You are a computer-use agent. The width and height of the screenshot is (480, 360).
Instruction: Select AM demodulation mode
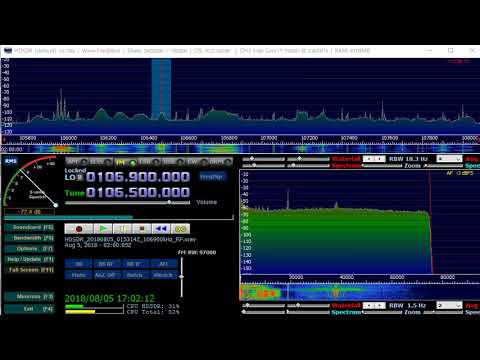pyautogui.click(x=77, y=162)
